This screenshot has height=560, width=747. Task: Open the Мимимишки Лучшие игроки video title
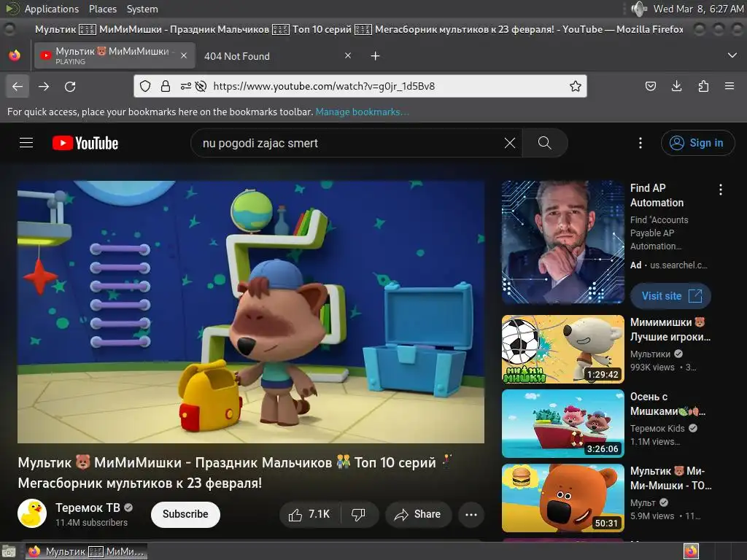[x=670, y=330]
